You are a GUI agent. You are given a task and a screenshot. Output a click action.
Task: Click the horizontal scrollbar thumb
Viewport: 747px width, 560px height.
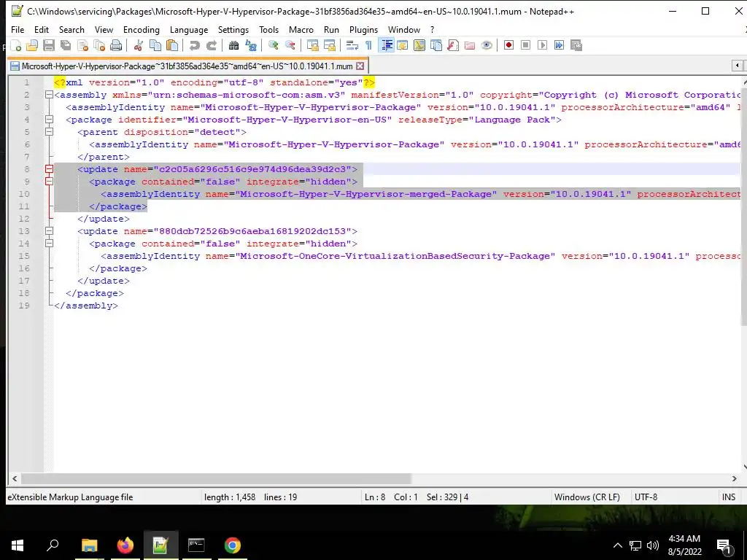(x=216, y=478)
